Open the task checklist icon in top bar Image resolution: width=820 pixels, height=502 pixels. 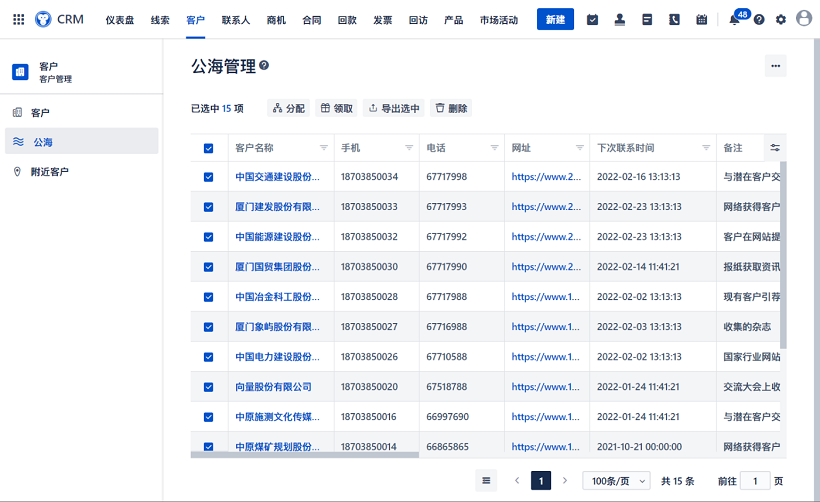pos(592,20)
